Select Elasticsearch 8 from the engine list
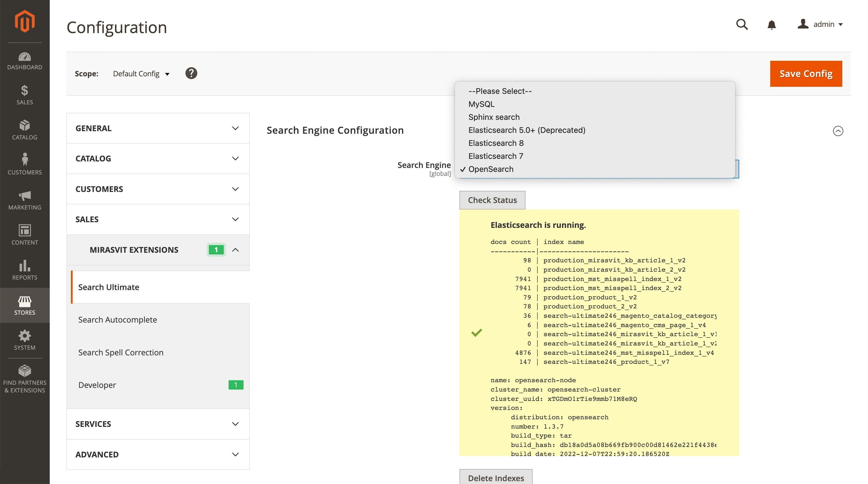The image size is (868, 484). [496, 143]
